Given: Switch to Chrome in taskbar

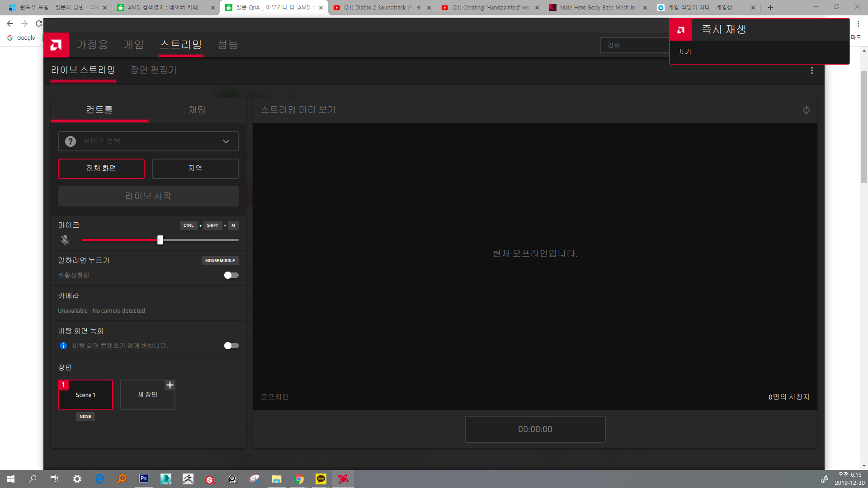Looking at the screenshot, I should (299, 479).
